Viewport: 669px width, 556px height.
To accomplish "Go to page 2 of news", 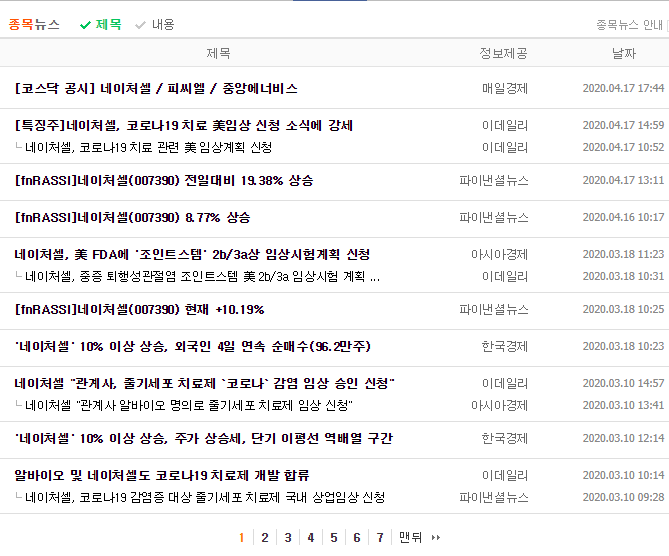I will 265,538.
